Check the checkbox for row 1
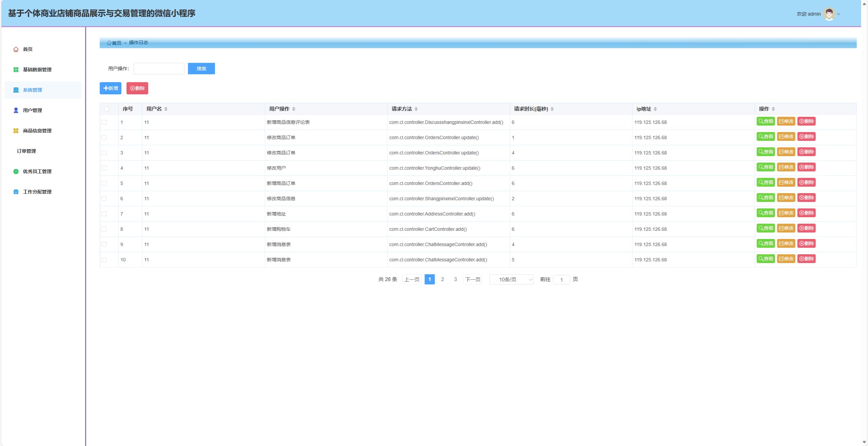The image size is (868, 446). pyautogui.click(x=104, y=122)
